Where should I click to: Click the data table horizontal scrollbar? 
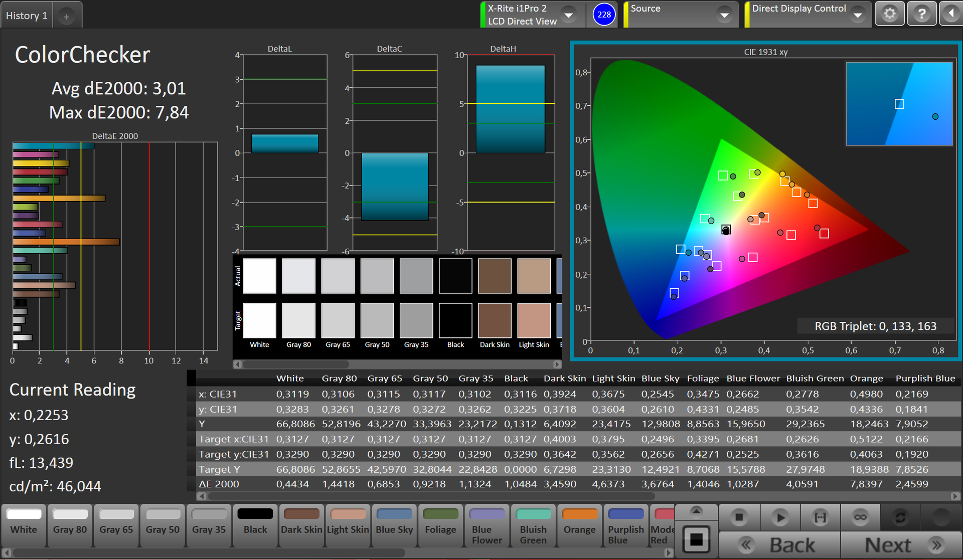point(431,496)
